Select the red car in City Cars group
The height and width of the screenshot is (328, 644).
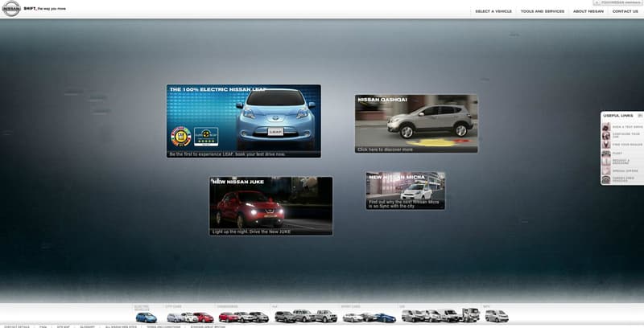204,318
